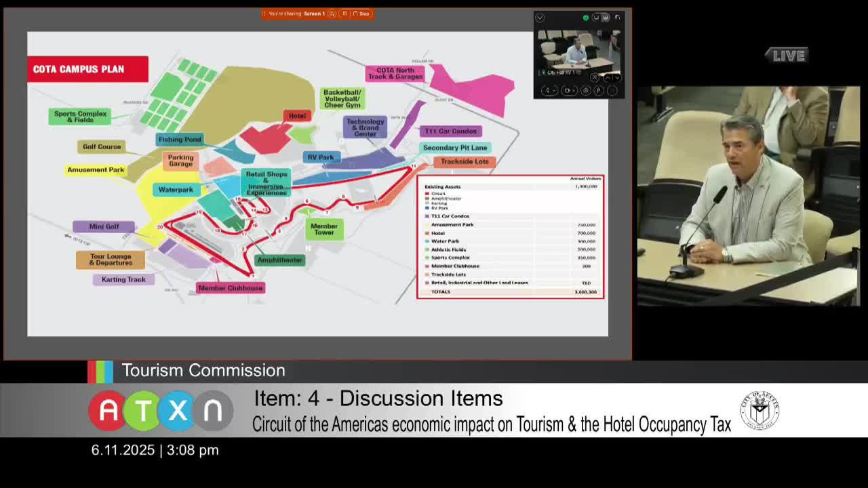The image size is (868, 488).
Task: Click the speaker video feed
Action: [x=749, y=196]
